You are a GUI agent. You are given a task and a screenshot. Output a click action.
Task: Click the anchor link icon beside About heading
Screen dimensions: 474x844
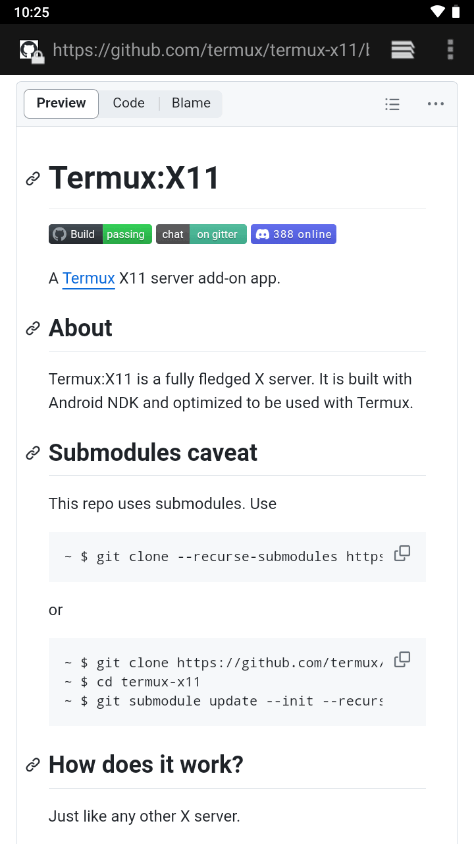tap(33, 328)
